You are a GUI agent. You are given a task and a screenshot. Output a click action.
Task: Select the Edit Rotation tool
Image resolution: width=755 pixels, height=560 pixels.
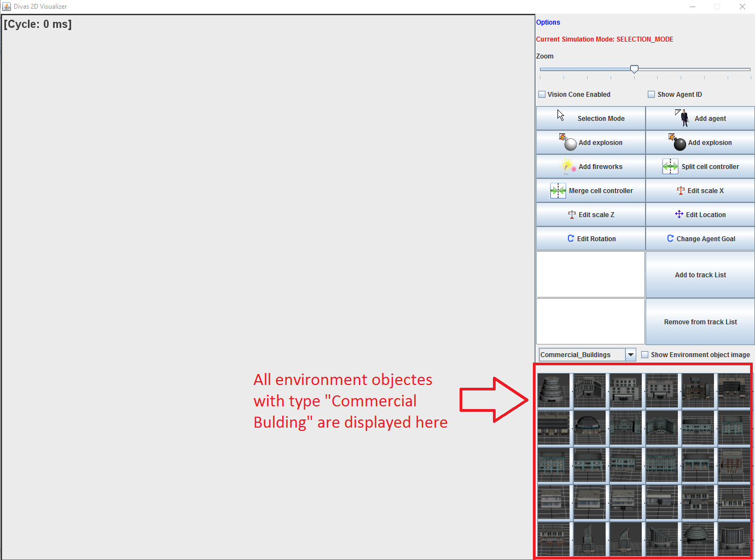(x=591, y=238)
